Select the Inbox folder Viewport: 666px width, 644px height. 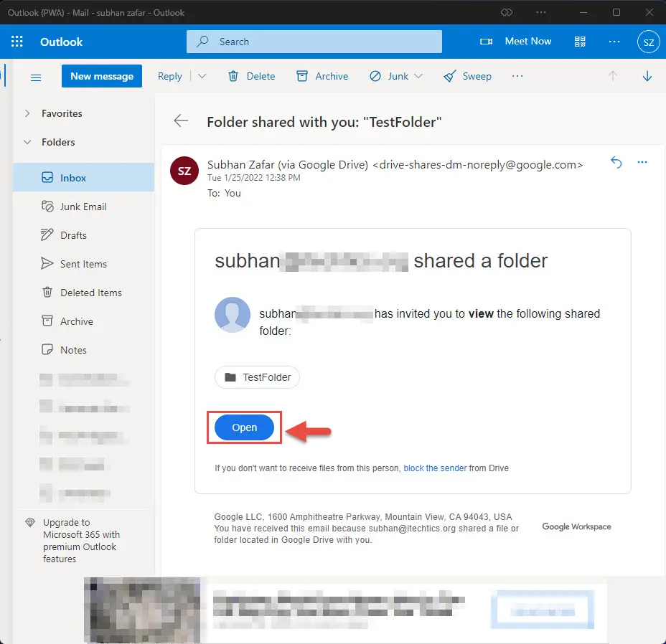[83, 177]
